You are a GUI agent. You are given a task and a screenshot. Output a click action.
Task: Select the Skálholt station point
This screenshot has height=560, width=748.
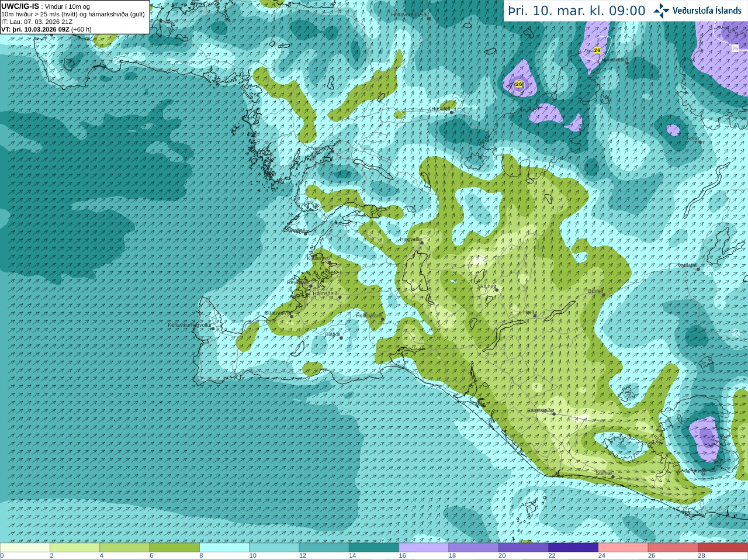[497, 289]
